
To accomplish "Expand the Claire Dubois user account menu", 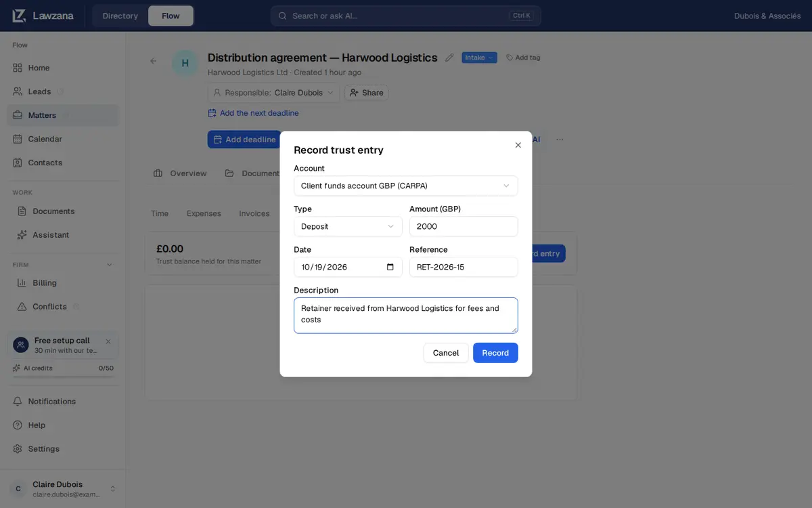I will tap(62, 489).
